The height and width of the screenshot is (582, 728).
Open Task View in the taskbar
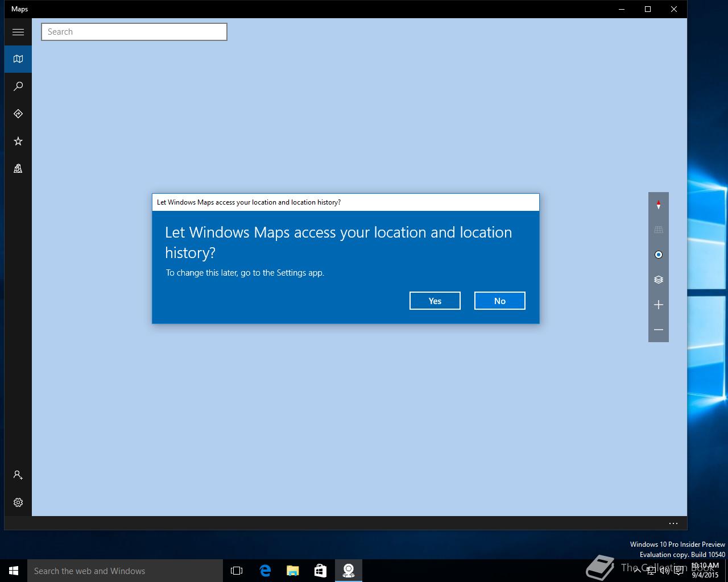pyautogui.click(x=237, y=571)
